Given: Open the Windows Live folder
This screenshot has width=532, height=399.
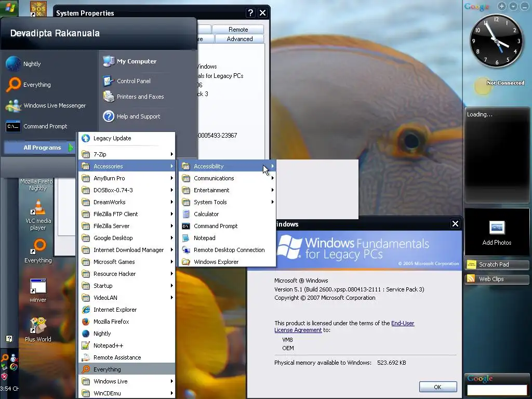Looking at the screenshot, I should click(x=127, y=381).
